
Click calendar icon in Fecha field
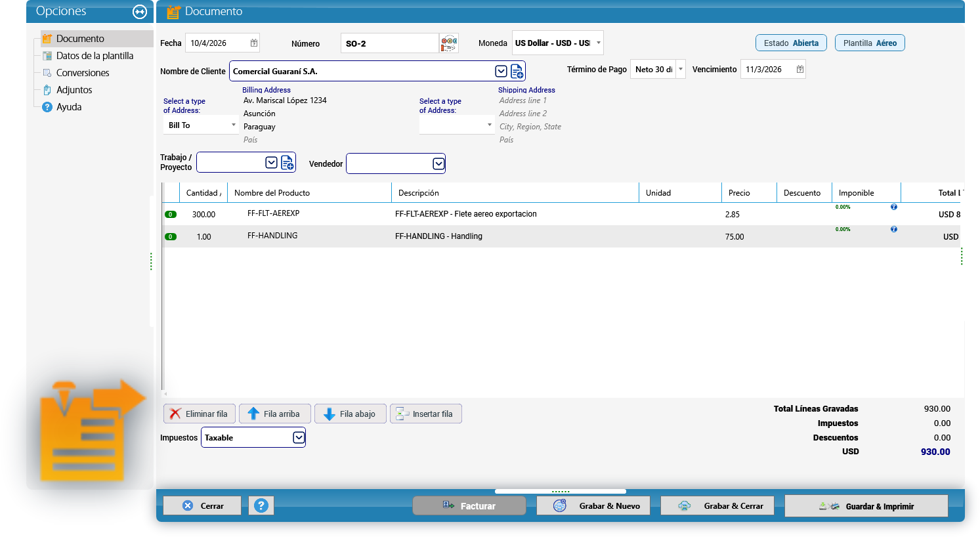[254, 43]
